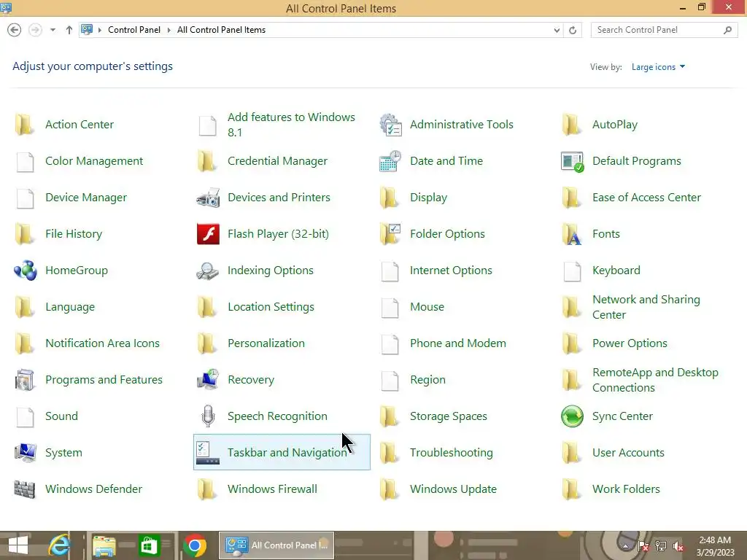Click the Speech Recognition microphone icon
747x560 pixels.
[208, 416]
